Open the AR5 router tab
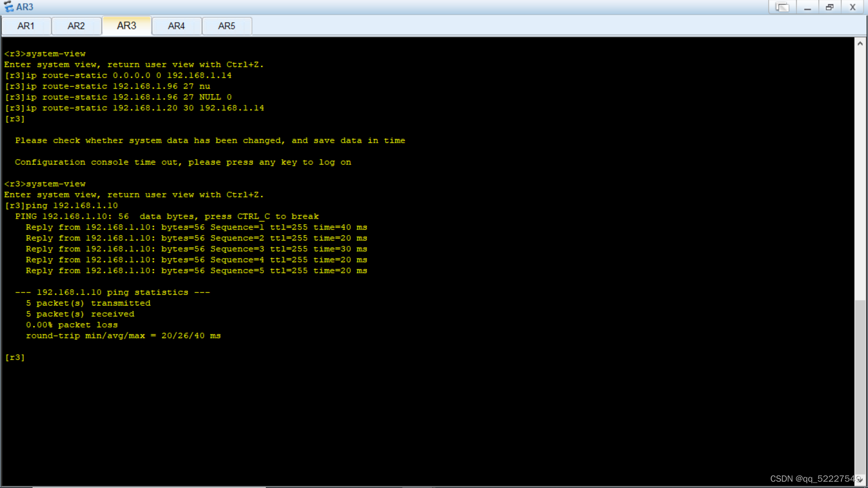This screenshot has height=488, width=868. click(226, 26)
